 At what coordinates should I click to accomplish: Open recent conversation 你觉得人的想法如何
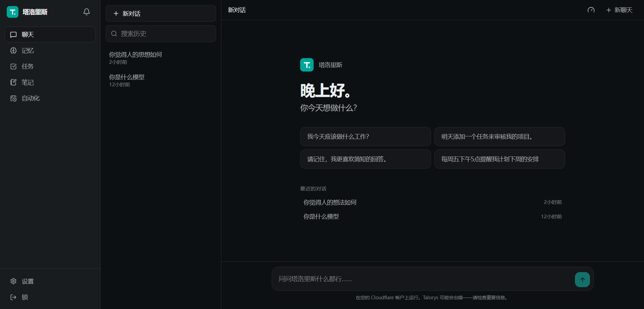pyautogui.click(x=432, y=202)
